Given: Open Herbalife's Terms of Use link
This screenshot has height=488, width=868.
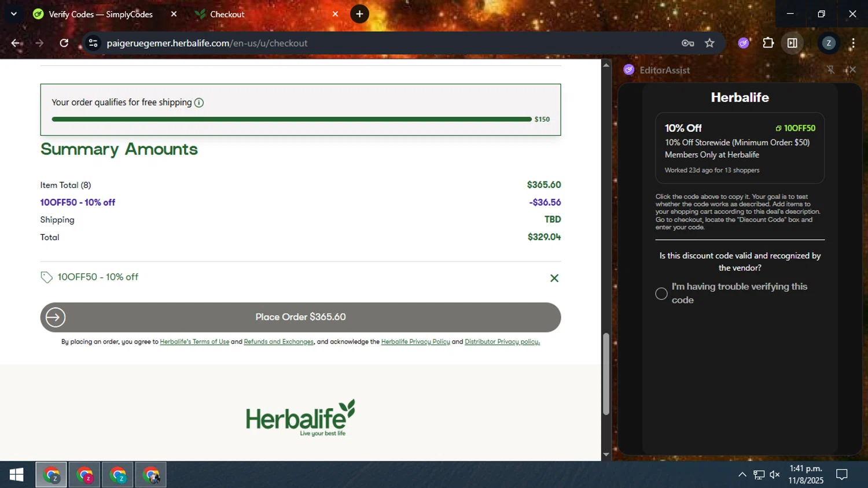Looking at the screenshot, I should (x=194, y=342).
